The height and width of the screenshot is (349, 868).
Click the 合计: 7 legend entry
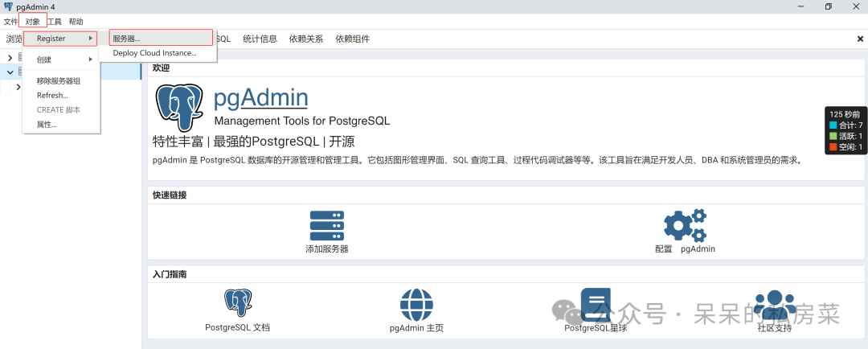tap(845, 125)
